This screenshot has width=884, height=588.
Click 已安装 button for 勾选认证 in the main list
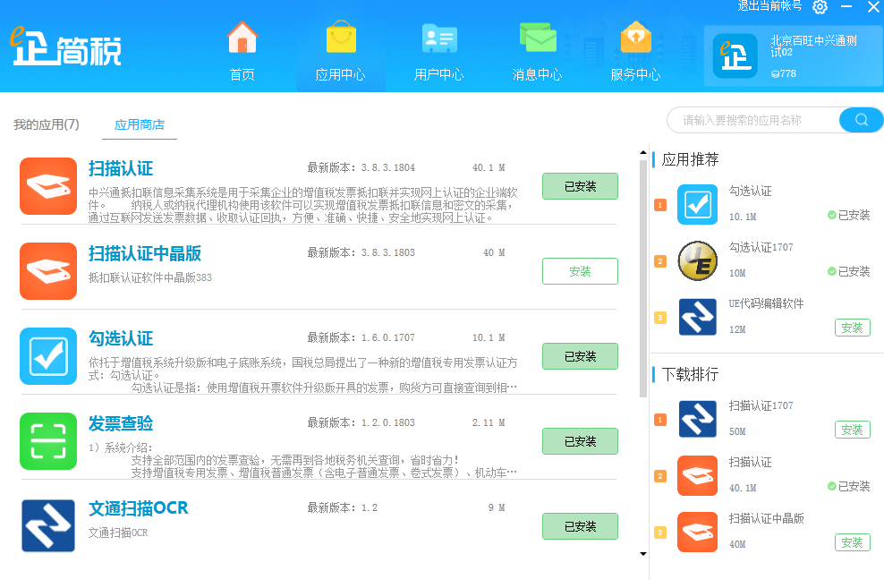tap(580, 356)
